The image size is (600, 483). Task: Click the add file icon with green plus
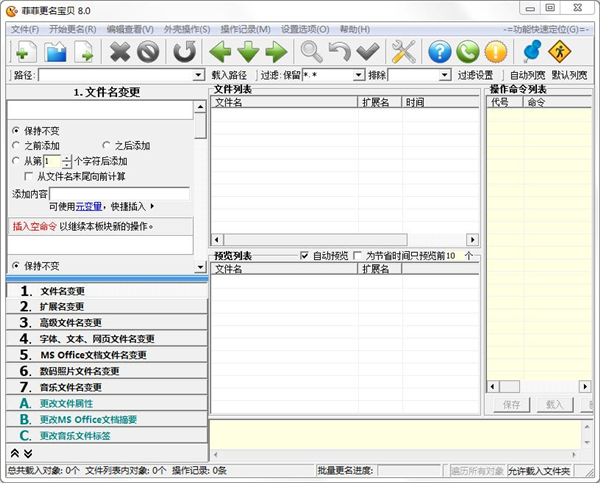(x=24, y=51)
